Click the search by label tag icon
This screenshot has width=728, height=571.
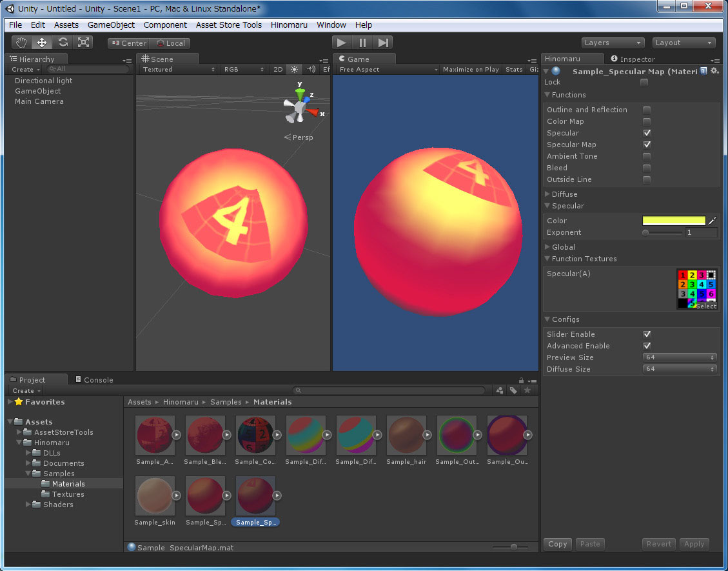pyautogui.click(x=513, y=391)
